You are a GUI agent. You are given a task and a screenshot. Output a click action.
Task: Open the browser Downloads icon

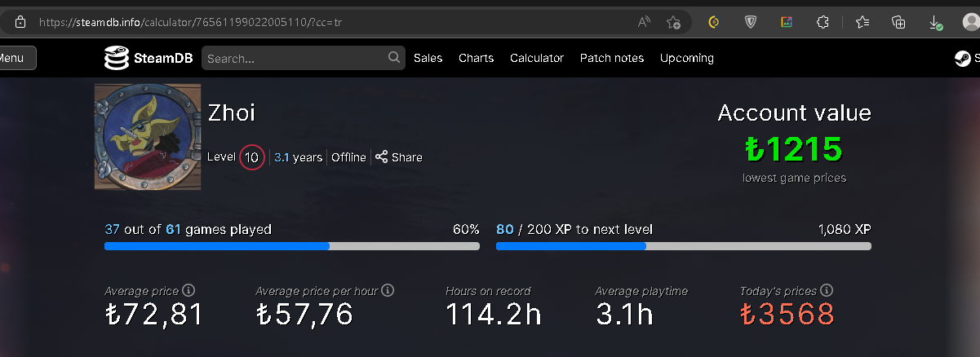click(936, 22)
